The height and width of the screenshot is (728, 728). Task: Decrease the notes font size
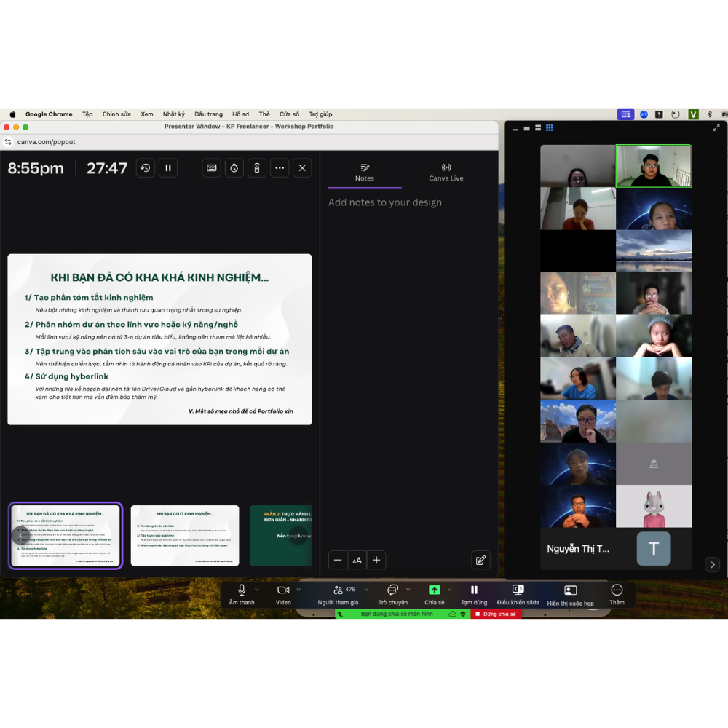338,560
